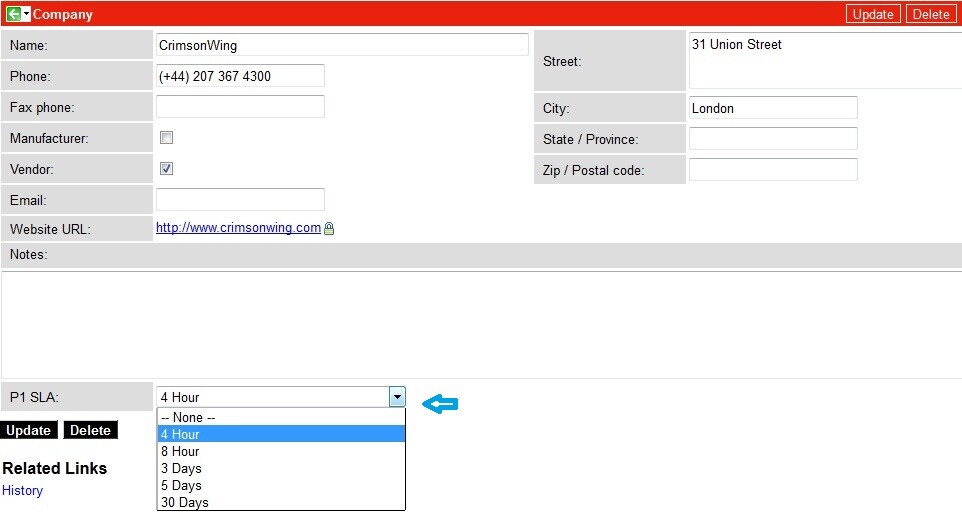Click the black Delete button at bottom
962x532 pixels.
[x=90, y=430]
